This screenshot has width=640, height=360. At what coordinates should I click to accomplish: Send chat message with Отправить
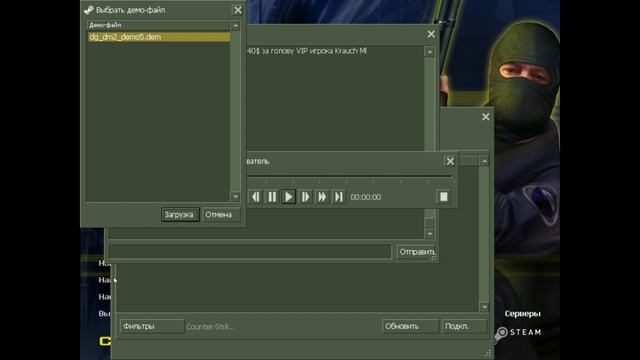(416, 252)
